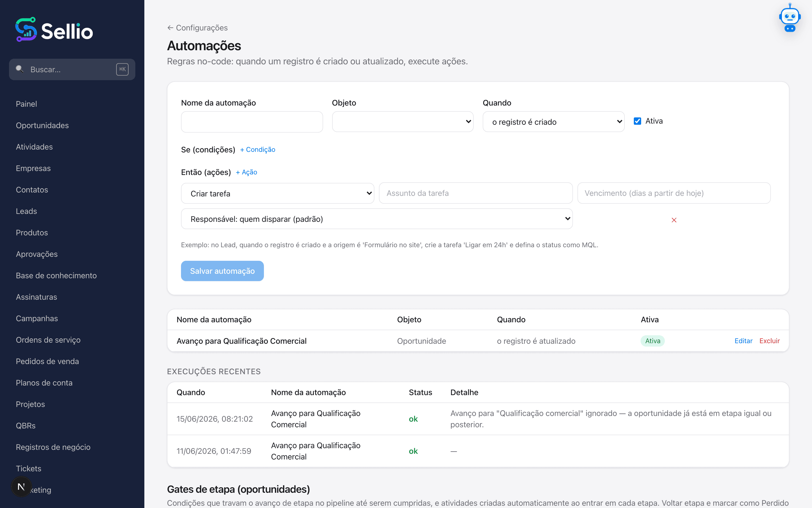Open Empresas in sidebar
Viewport: 812px width, 508px height.
33,168
